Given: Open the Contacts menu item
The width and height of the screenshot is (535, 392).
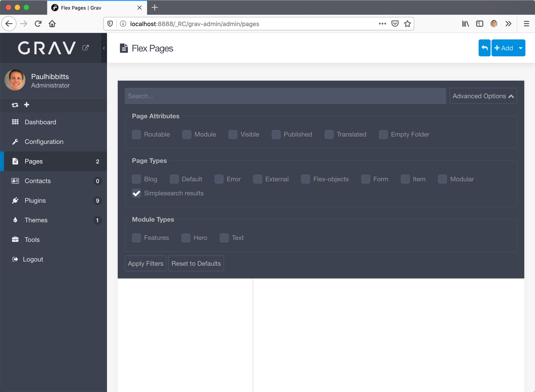Looking at the screenshot, I should click(x=53, y=181).
